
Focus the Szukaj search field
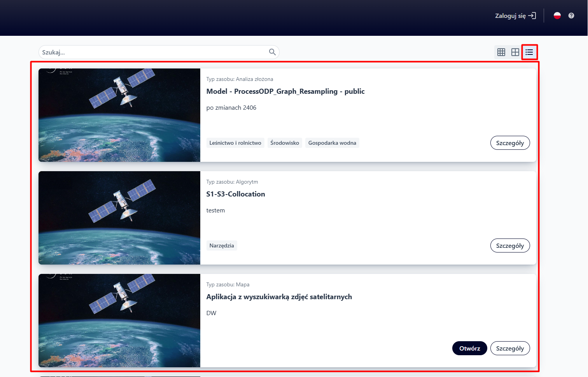point(159,52)
